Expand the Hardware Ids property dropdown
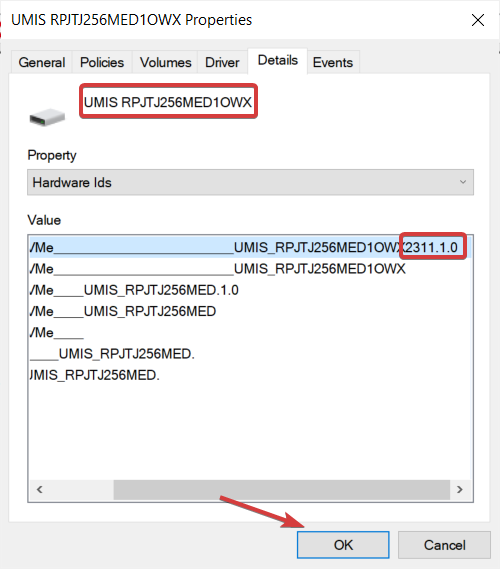The width and height of the screenshot is (500, 569). click(x=250, y=182)
